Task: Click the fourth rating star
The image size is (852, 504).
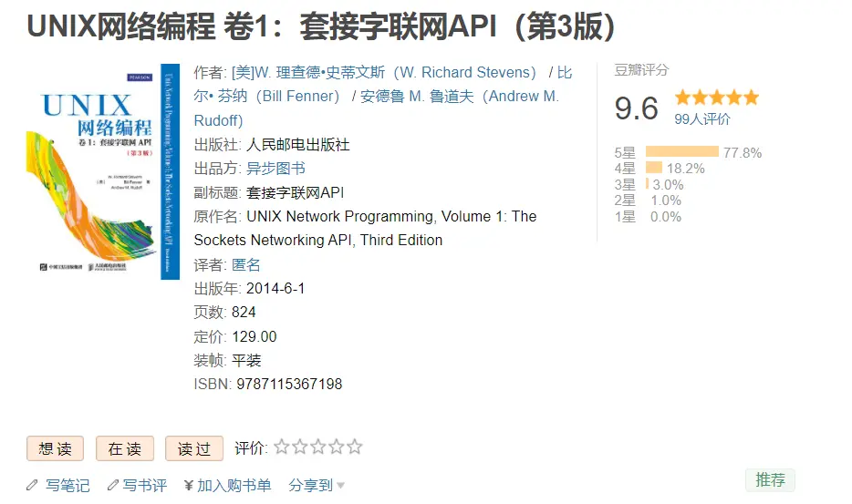Action: point(337,447)
